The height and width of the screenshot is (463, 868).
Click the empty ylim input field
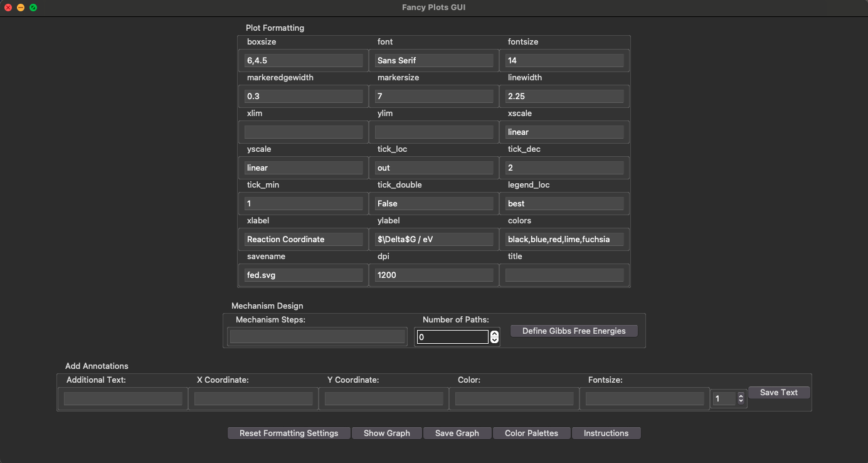(434, 132)
